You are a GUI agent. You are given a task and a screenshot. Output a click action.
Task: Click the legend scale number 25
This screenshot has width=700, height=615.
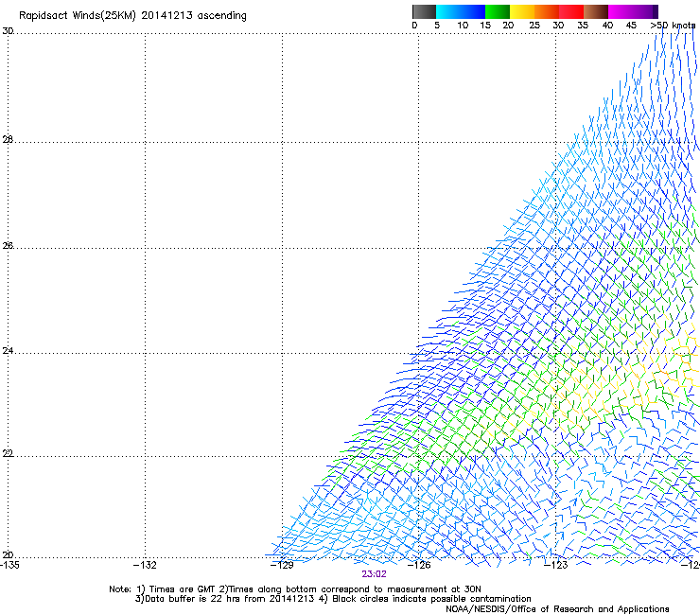[534, 26]
